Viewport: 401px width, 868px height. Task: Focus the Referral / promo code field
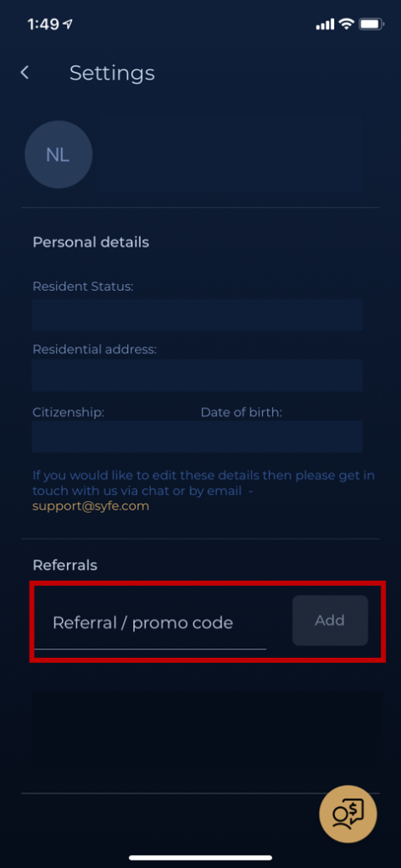click(x=150, y=623)
